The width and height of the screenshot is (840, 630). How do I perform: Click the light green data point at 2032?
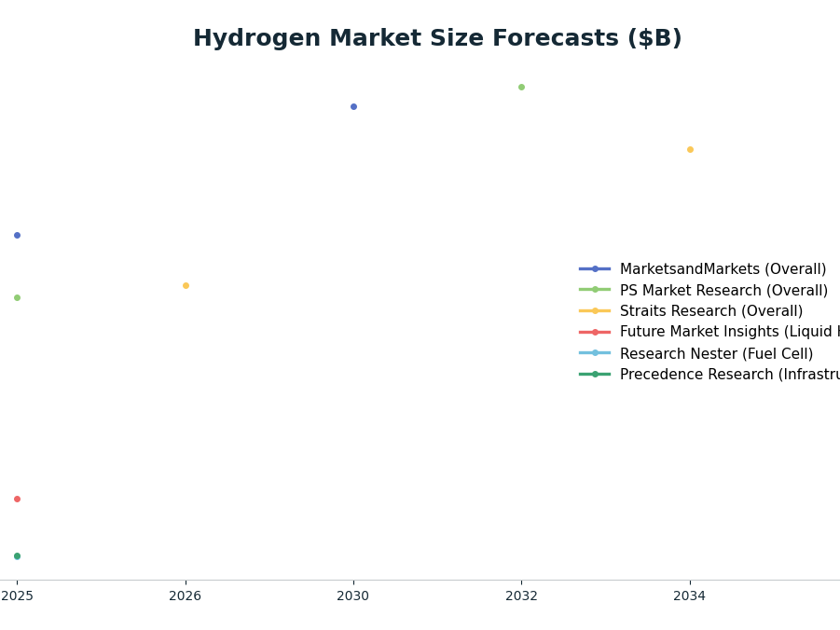[522, 87]
